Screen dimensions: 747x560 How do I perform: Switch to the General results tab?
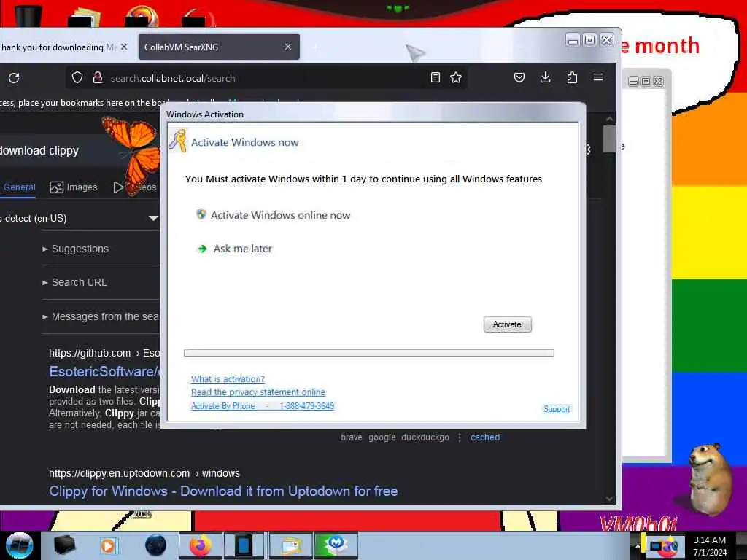click(19, 187)
